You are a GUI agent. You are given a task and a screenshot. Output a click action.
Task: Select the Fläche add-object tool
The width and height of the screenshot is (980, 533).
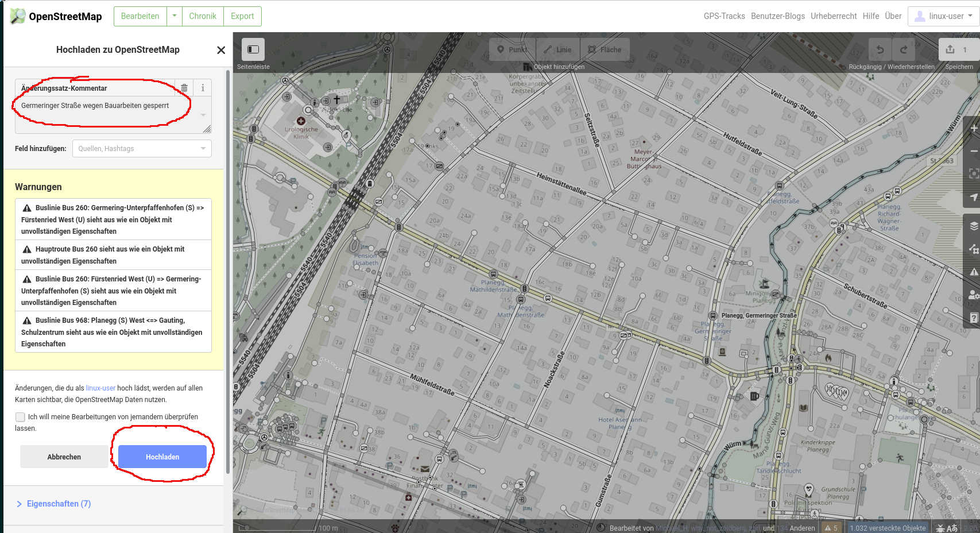coord(605,49)
